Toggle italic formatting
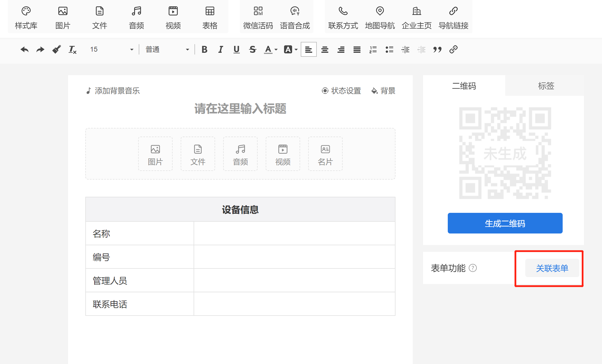This screenshot has height=364, width=602. [x=221, y=50]
